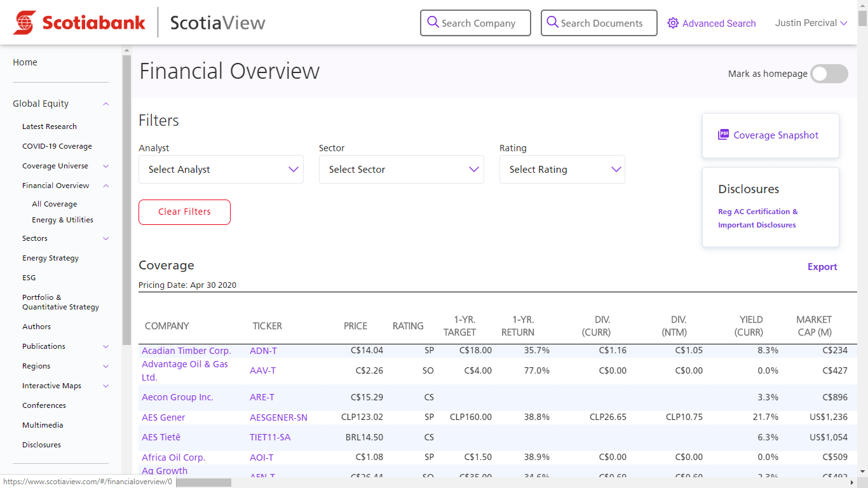Click the magnifier icon in Search Company
The width and height of the screenshot is (868, 488).
tap(433, 23)
